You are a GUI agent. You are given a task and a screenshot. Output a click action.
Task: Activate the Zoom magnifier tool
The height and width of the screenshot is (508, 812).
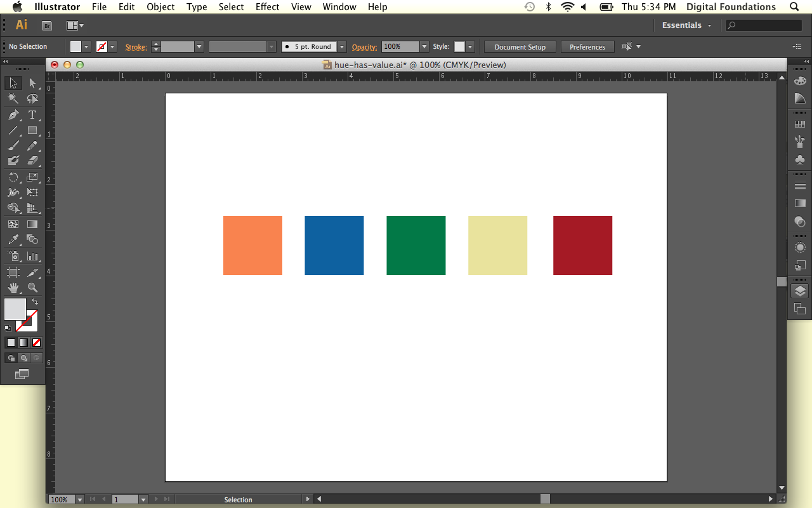click(x=32, y=288)
